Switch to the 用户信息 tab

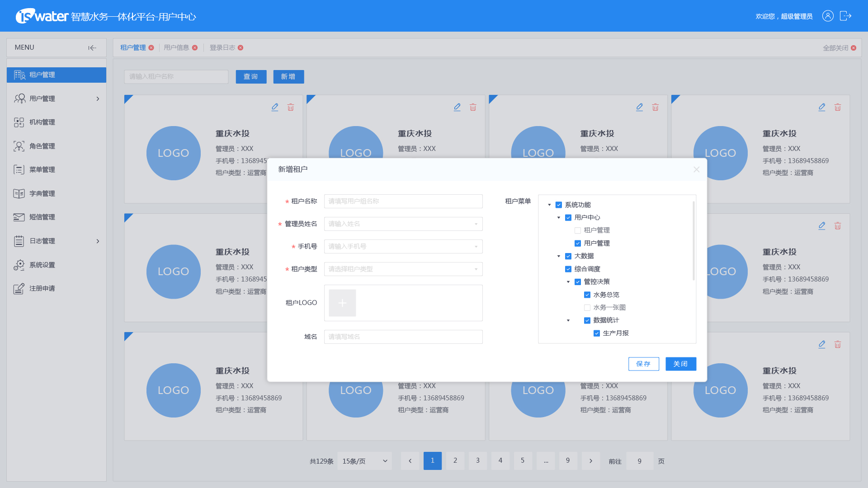[x=176, y=48]
